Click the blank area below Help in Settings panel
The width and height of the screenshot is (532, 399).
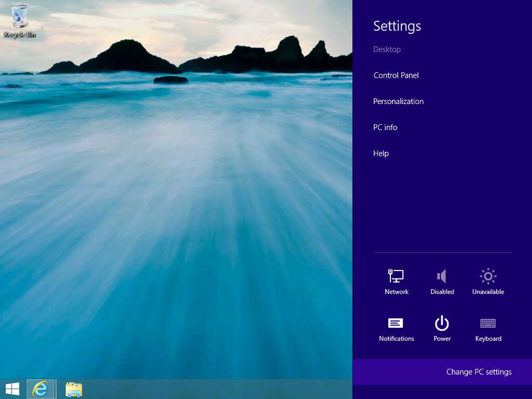(x=442, y=208)
